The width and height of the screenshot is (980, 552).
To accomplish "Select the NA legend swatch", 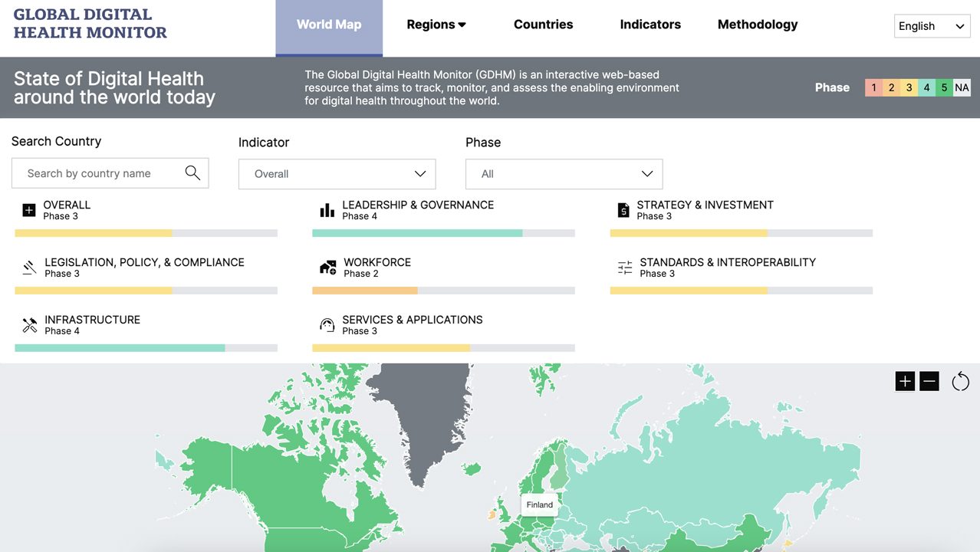I will click(962, 87).
